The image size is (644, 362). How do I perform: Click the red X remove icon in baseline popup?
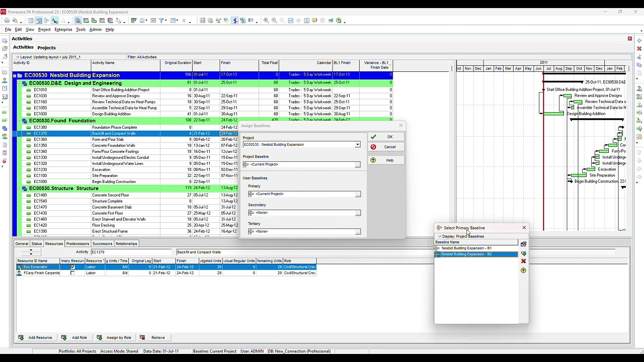pyautogui.click(x=523, y=261)
